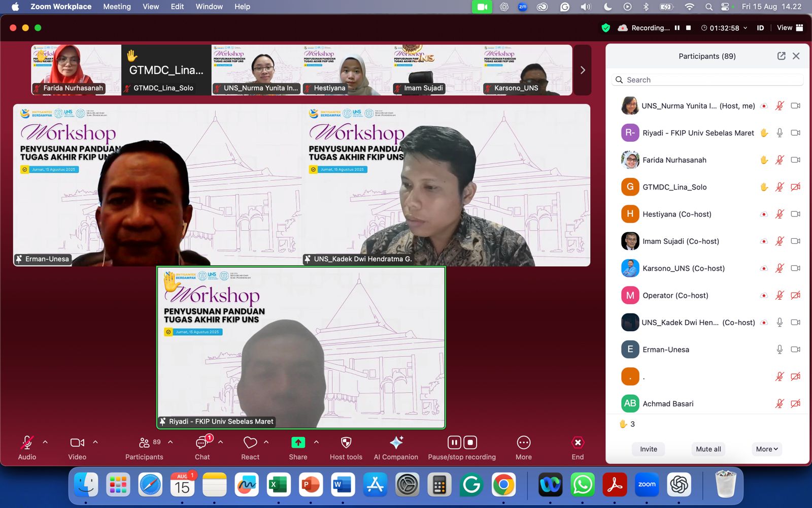The height and width of the screenshot is (508, 812).
Task: Click the Mute all button
Action: (708, 449)
